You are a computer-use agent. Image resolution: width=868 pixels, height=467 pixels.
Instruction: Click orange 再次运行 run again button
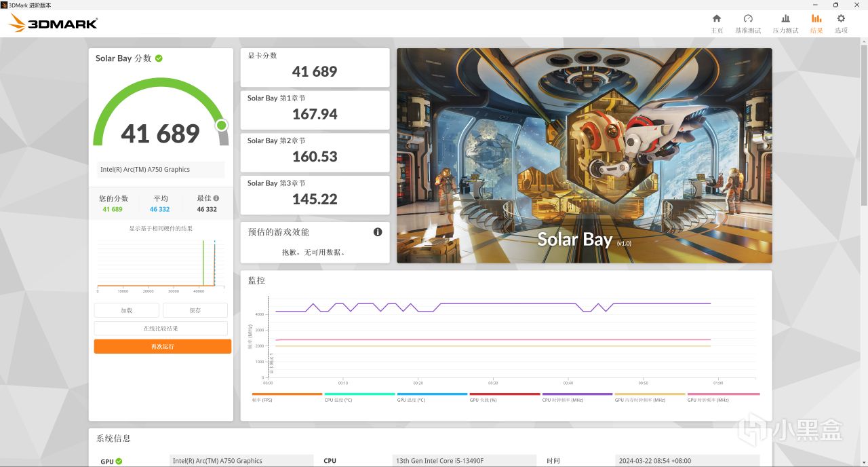(x=162, y=346)
